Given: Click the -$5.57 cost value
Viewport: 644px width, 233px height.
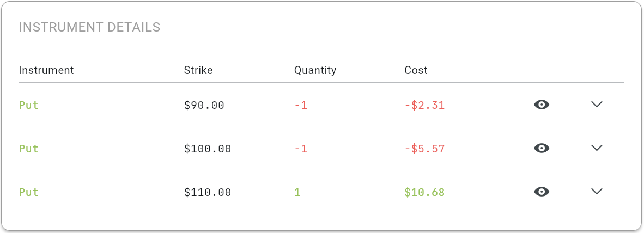Looking at the screenshot, I should 424,149.
